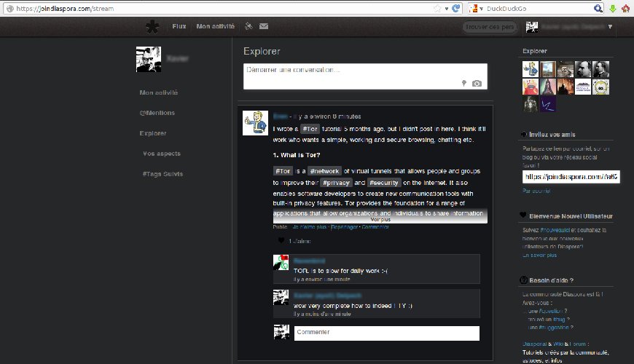This screenshot has height=364, width=634.
Task: Reload page with browser refresh icon
Action: 455,8
